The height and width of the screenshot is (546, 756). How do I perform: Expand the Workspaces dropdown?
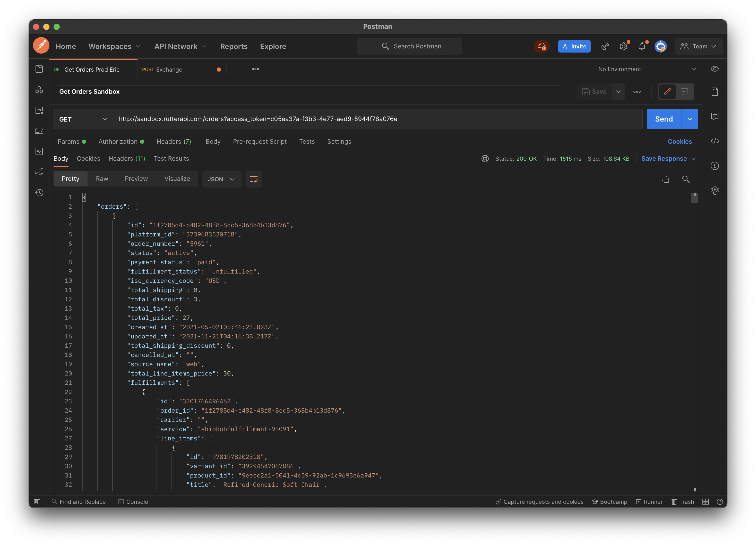coord(114,46)
